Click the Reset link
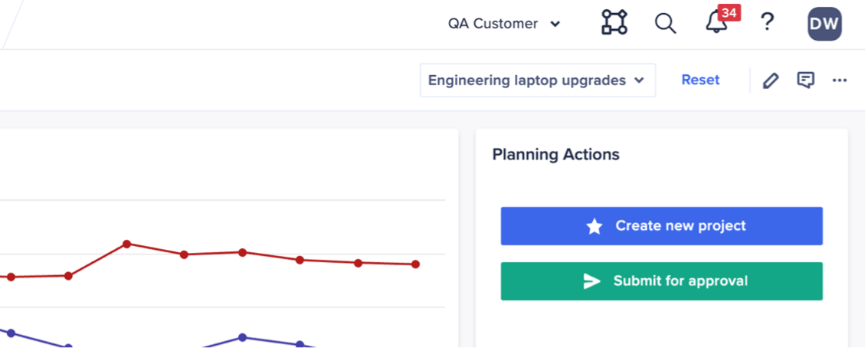 pyautogui.click(x=700, y=80)
